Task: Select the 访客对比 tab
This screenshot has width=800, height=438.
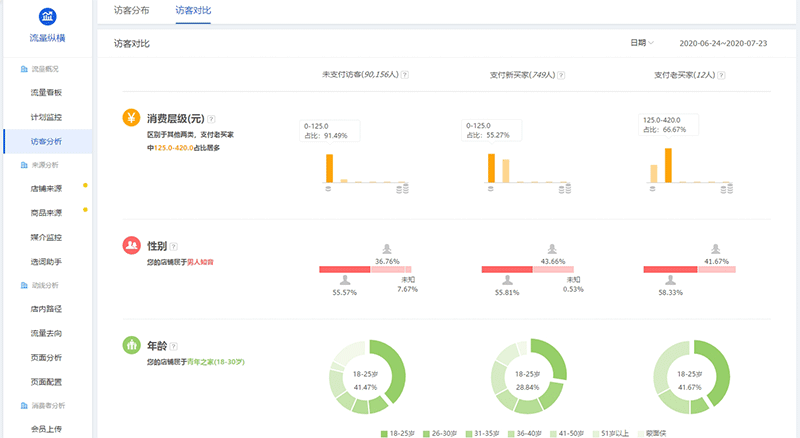Action: pyautogui.click(x=193, y=11)
